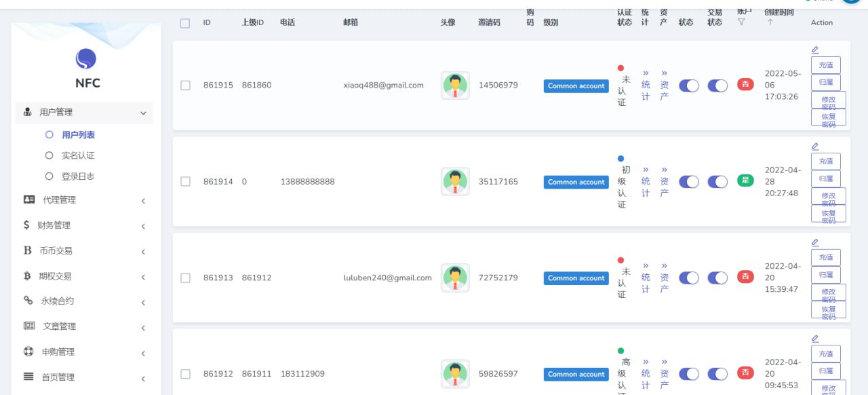Click the lifebuoy icon beside 申购管理
The image size is (868, 395).
point(28,352)
